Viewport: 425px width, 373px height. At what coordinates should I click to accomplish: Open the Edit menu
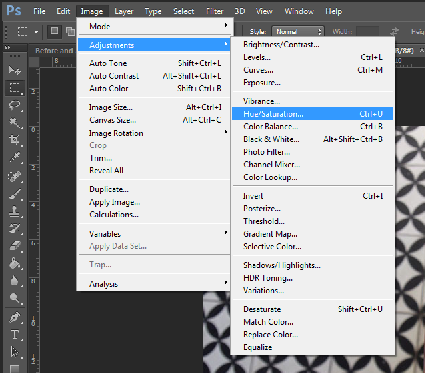(x=63, y=11)
